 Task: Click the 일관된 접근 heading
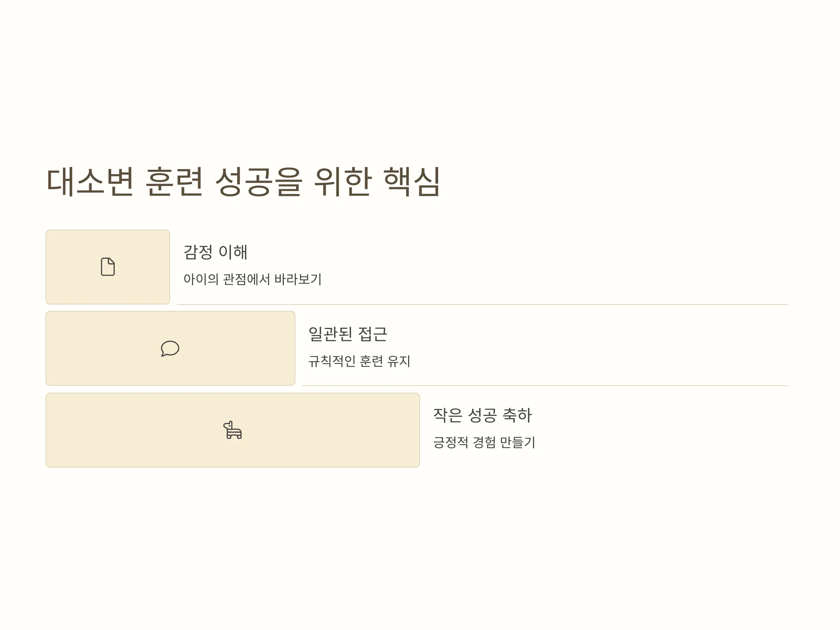click(x=348, y=334)
